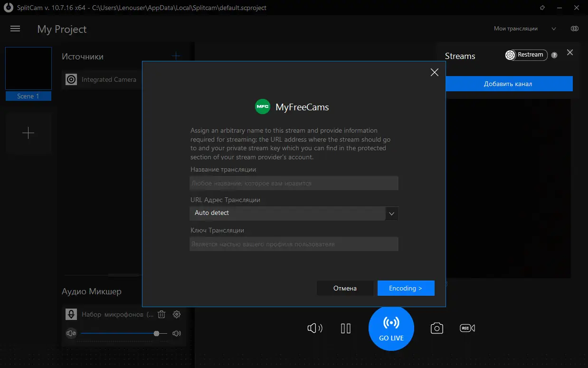Open Мои трансляции dropdown
588x368 pixels.
[x=525, y=29]
